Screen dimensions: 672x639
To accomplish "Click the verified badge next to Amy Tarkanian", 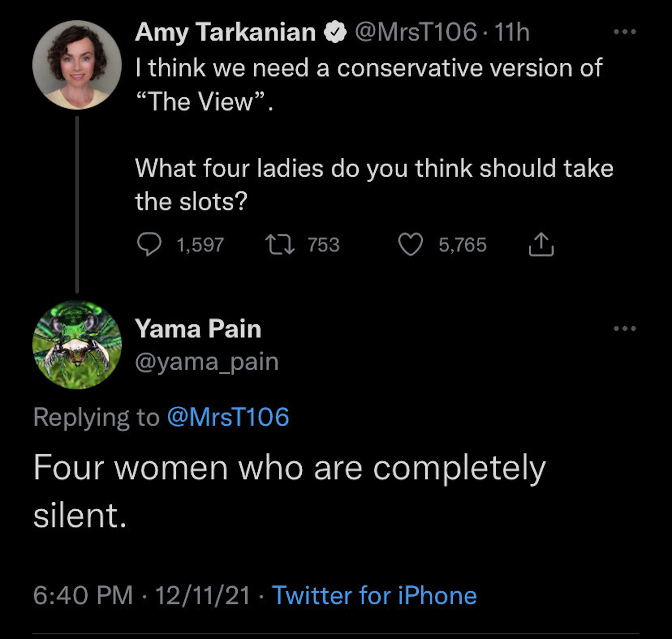I will tap(335, 32).
